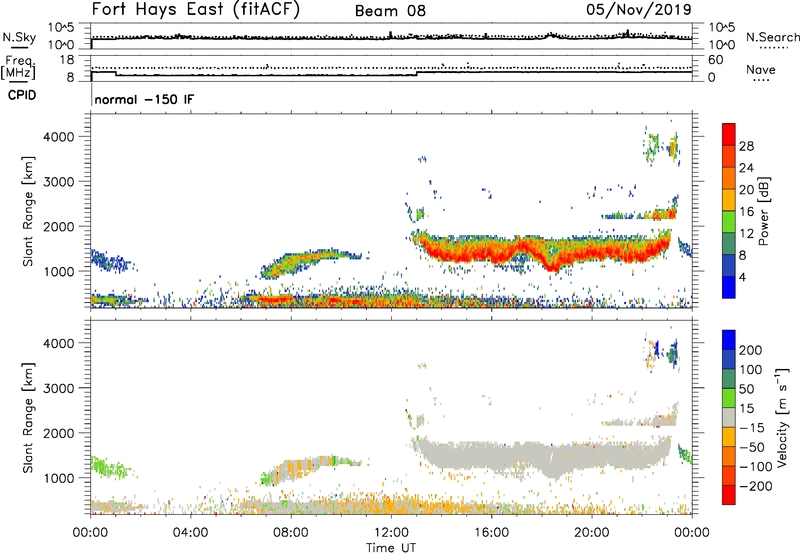The image size is (800, 554).
Task: Click the green velocity patch near 00:00
Action: click(x=111, y=467)
